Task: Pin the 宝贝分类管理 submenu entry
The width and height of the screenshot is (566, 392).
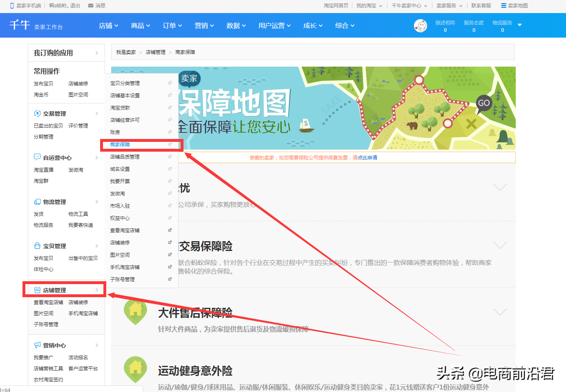Action: 170,83
